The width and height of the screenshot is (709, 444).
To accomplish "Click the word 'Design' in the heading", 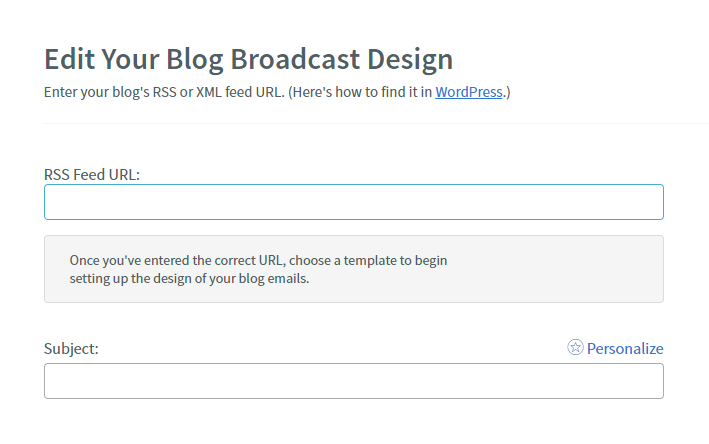I will pyautogui.click(x=410, y=60).
